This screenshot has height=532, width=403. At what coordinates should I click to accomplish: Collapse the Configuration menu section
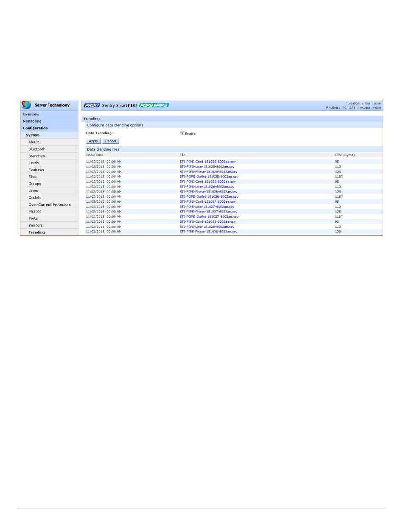point(35,128)
